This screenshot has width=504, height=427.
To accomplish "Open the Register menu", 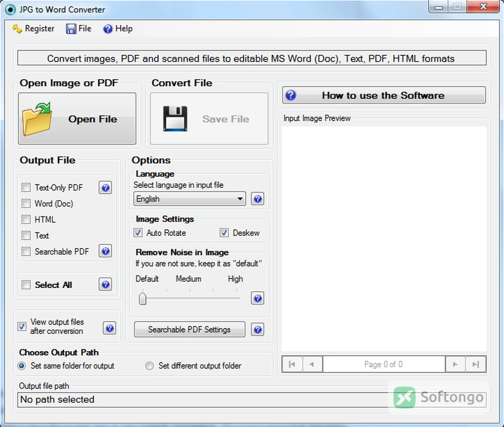I will point(33,29).
